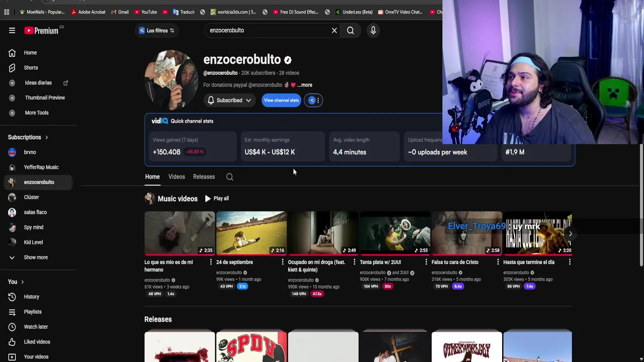Click the enzocerobulto channel avatar
Viewport: 644px width, 362px height.
tap(171, 79)
